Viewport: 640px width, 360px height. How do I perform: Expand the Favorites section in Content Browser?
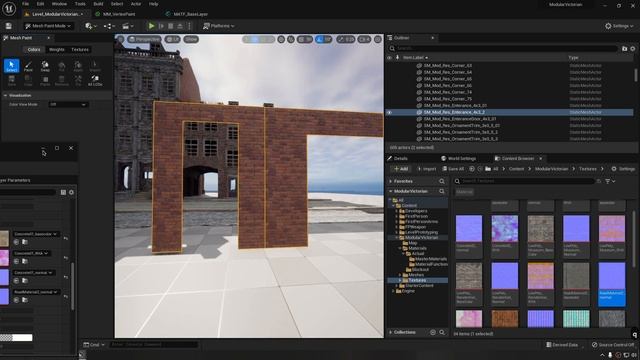[x=391, y=181]
